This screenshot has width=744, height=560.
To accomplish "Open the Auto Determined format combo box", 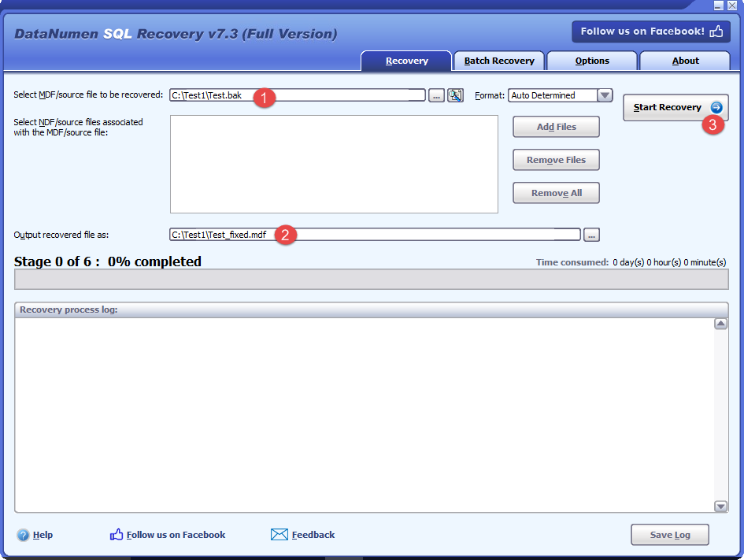I will (x=553, y=95).
